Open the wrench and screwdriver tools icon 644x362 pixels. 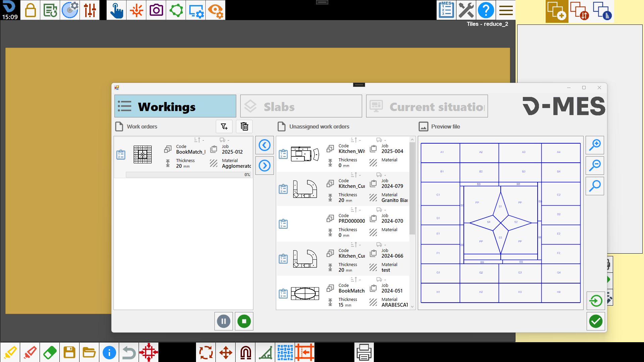466,10
